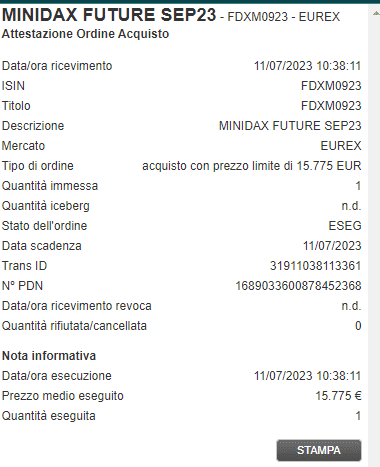Click the header code FDXM0923 - EUREX
Screen dimensions: 380x467
[x=284, y=17]
